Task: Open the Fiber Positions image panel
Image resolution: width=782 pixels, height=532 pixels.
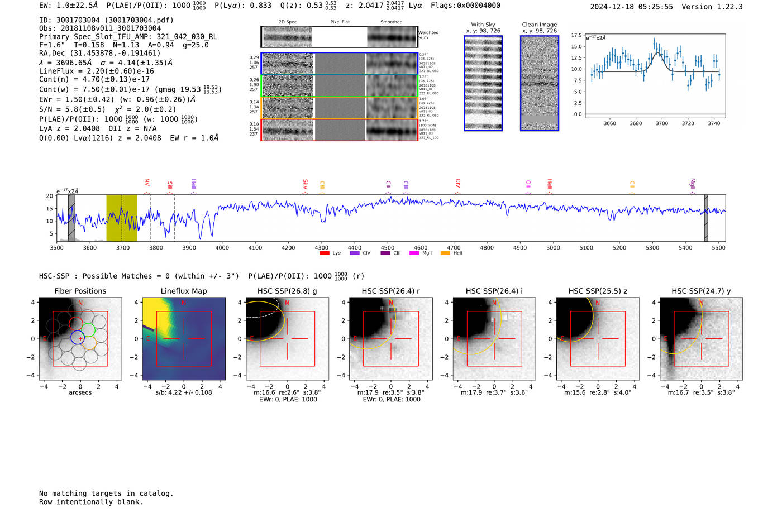Action: point(80,338)
